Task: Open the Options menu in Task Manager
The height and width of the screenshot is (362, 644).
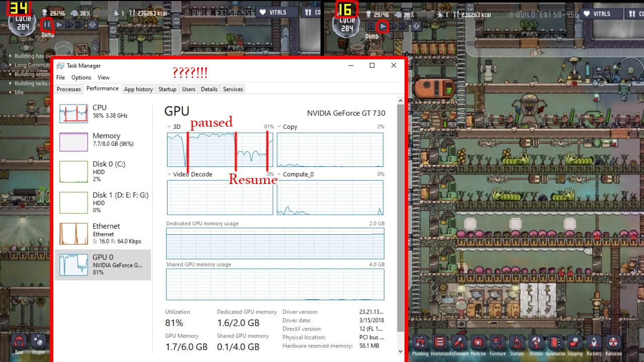Action: [x=81, y=77]
